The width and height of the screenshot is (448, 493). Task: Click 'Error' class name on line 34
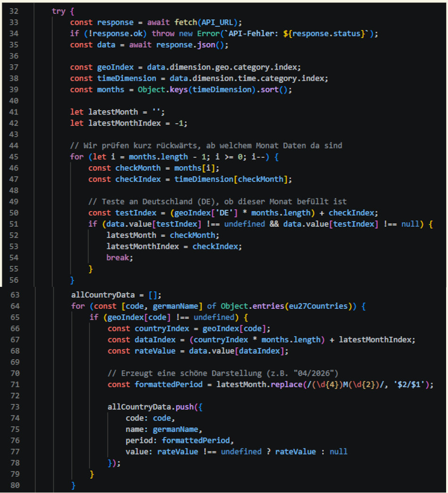(x=208, y=33)
